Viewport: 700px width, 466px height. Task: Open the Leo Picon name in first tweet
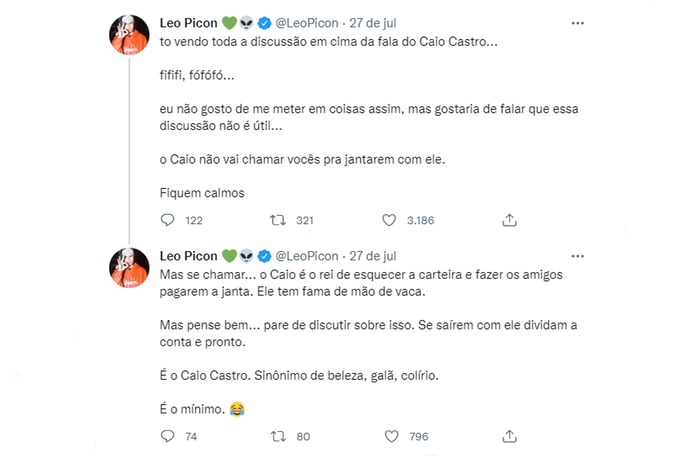[x=188, y=21]
